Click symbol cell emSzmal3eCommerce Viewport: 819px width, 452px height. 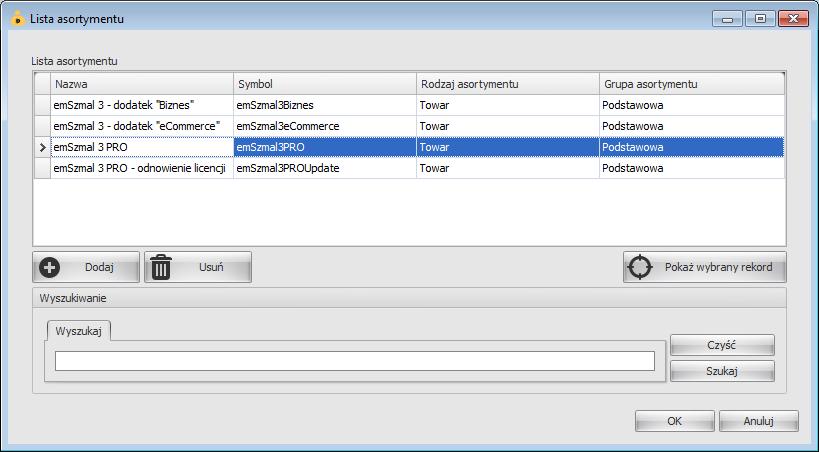[x=325, y=126]
